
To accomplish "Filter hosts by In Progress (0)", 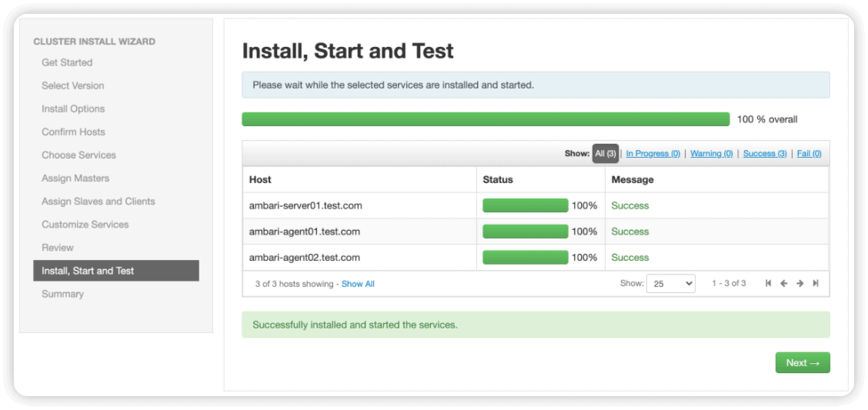I will point(653,154).
